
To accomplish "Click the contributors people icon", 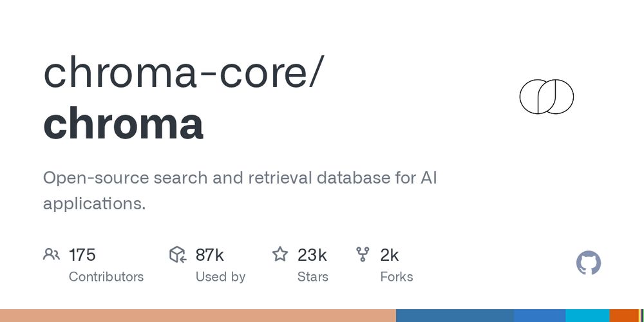I will (x=52, y=254).
